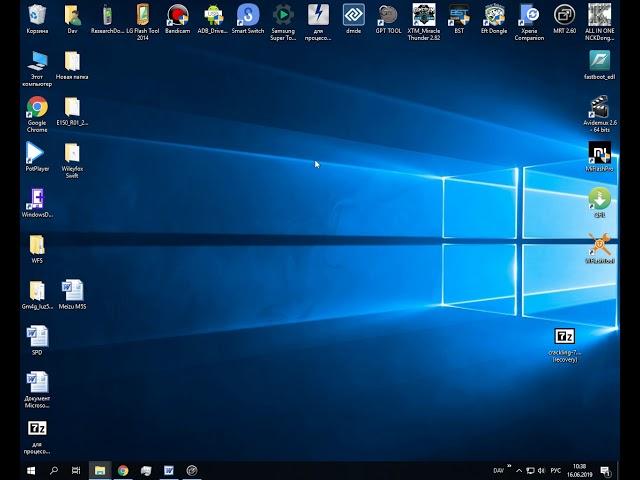
Task: Click the round app icon next to Word on taskbar
Action: click(192, 471)
